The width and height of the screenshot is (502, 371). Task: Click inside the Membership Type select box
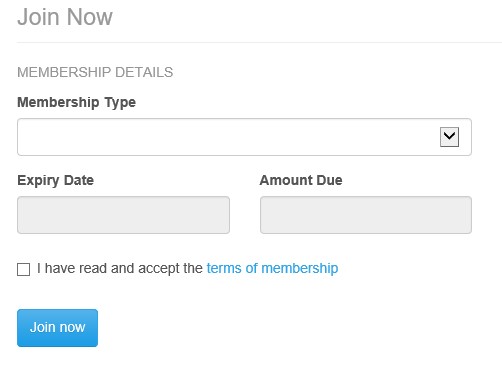(x=244, y=137)
